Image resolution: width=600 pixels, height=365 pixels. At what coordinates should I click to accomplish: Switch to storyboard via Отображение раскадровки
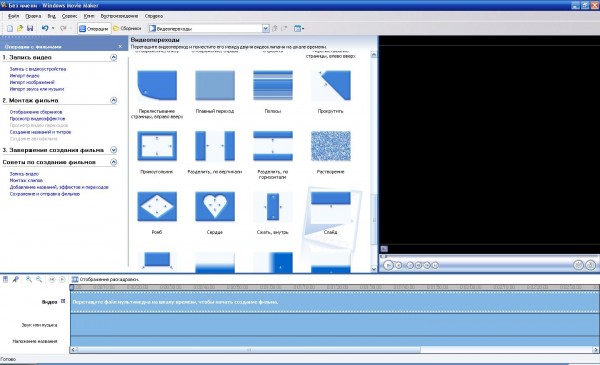coord(105,279)
